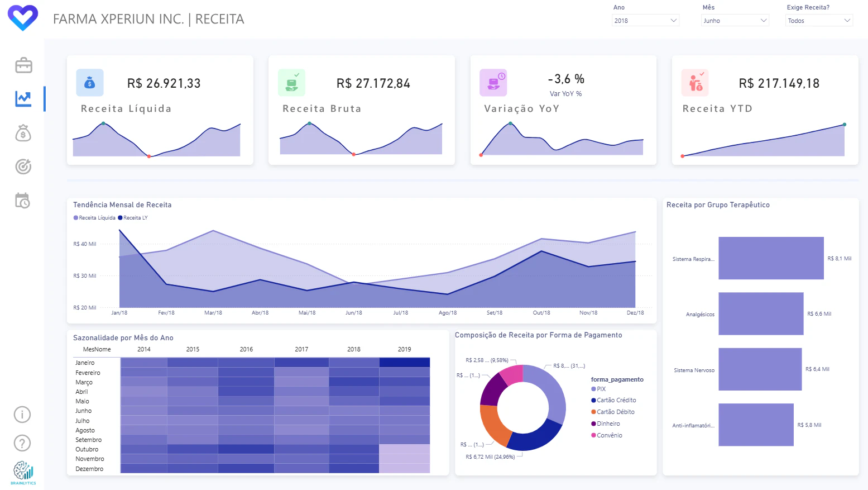Select the Dezembro row label
The image size is (868, 490).
tap(89, 469)
